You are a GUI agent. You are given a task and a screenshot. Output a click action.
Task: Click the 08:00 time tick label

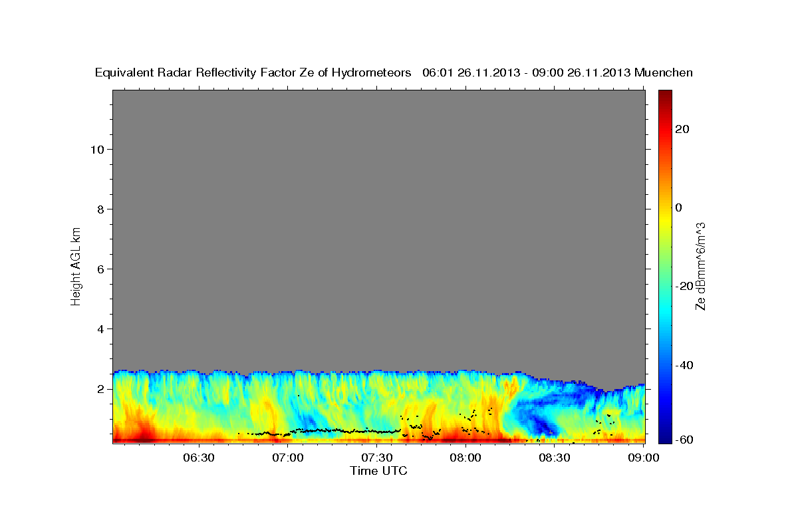tap(466, 458)
